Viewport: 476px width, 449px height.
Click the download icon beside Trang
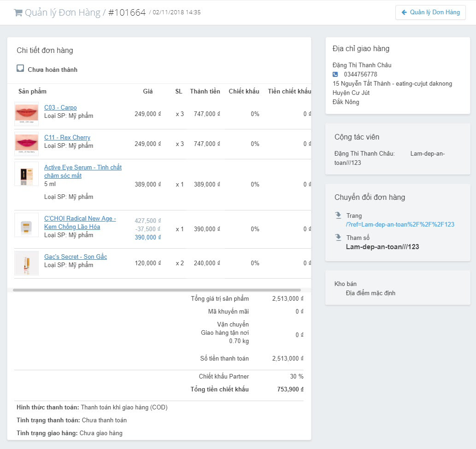tap(338, 215)
